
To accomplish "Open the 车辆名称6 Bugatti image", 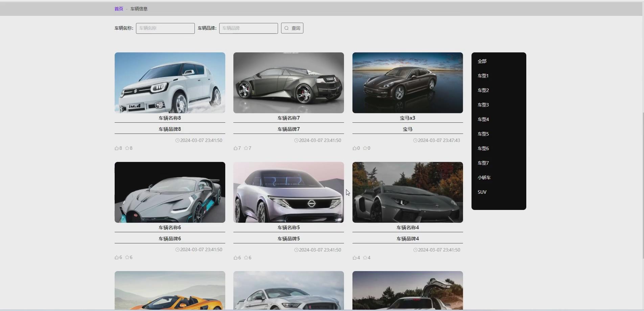I will click(170, 192).
